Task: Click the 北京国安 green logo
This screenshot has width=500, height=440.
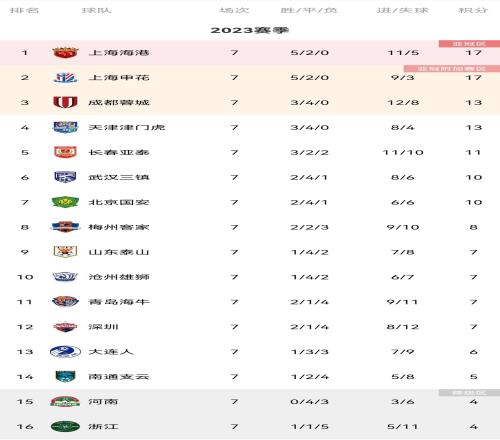Action: (x=65, y=202)
